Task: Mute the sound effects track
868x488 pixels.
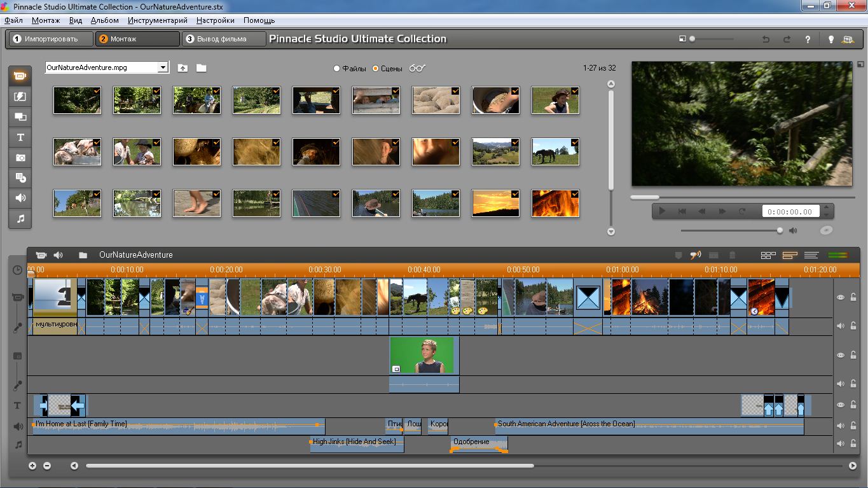Action: click(x=841, y=426)
